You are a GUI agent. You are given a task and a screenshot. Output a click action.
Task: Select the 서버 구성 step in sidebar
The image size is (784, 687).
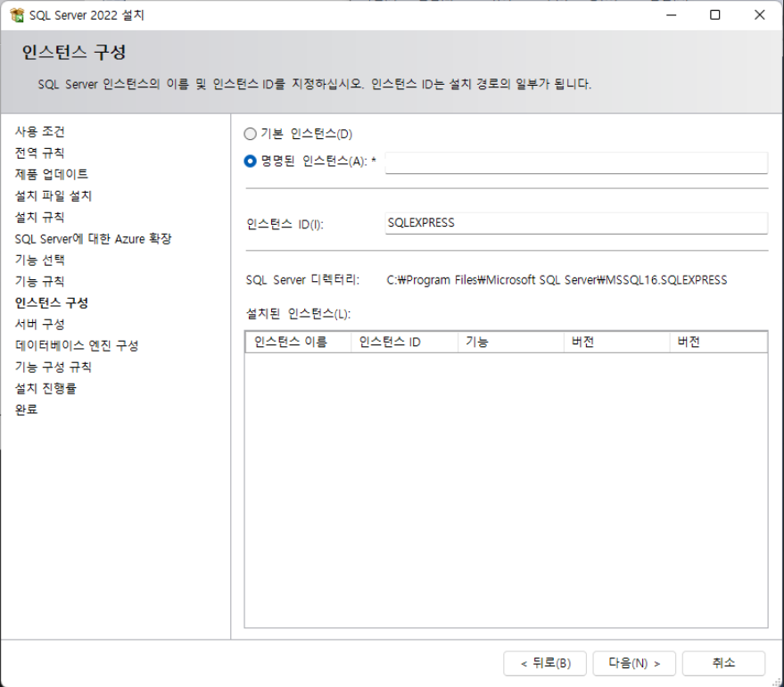(x=40, y=324)
